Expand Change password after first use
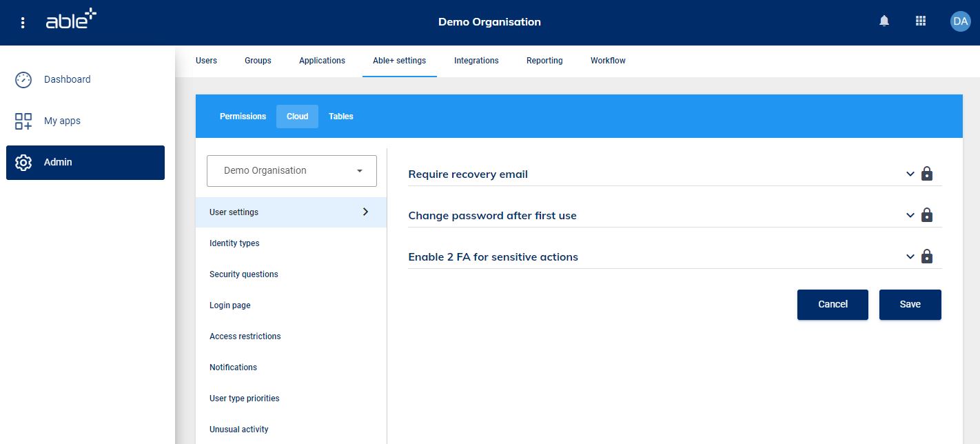The height and width of the screenshot is (444, 980). (910, 215)
